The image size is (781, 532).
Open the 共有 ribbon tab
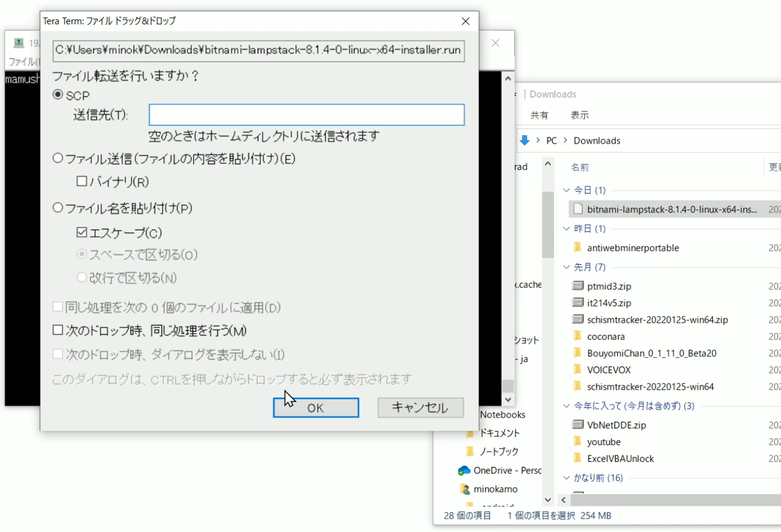[x=539, y=115]
